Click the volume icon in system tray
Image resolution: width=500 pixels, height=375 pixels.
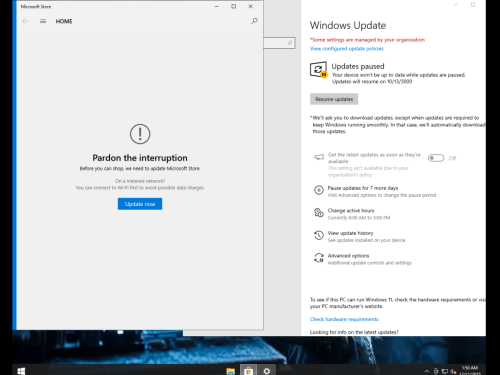tap(453, 371)
